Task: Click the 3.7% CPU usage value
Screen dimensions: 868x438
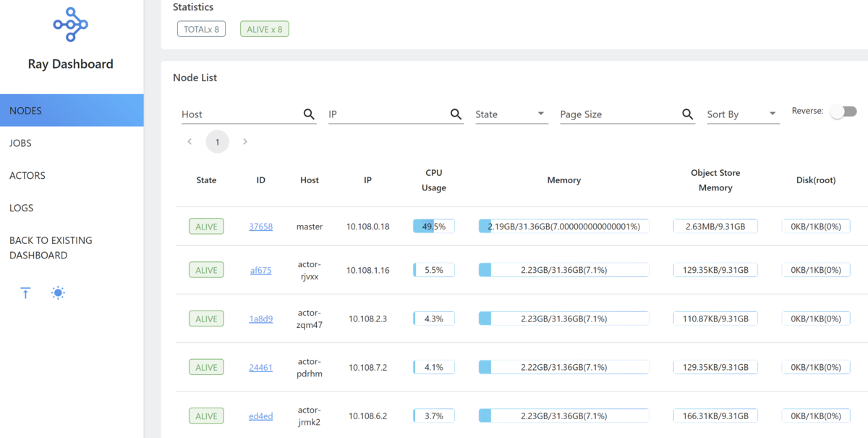Action: click(x=434, y=416)
